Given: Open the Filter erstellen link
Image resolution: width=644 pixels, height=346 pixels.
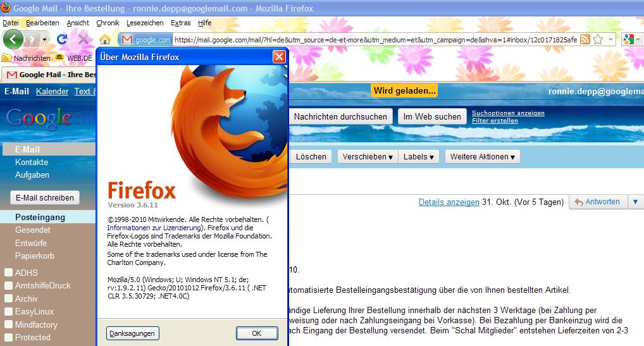Looking at the screenshot, I should 495,121.
